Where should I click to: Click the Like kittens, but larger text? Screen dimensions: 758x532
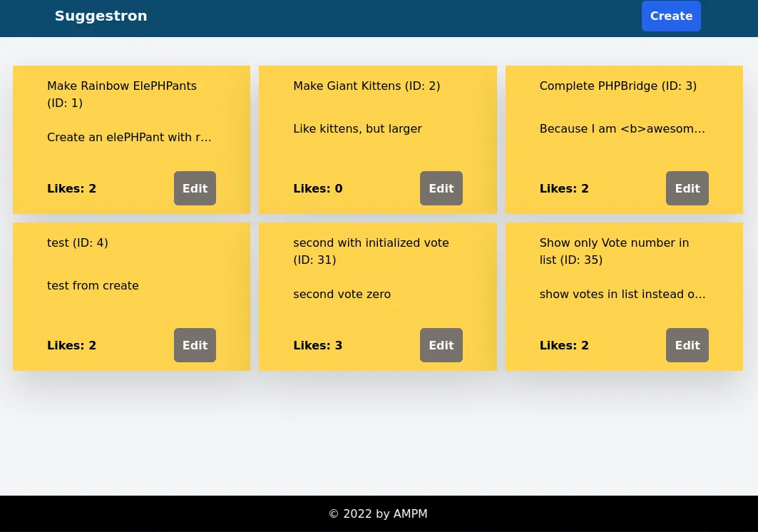point(357,128)
